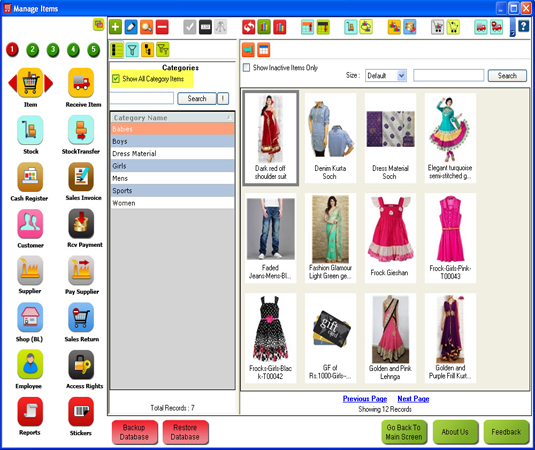The height and width of the screenshot is (450, 535).
Task: Click the green step 4 circle
Action: point(73,50)
